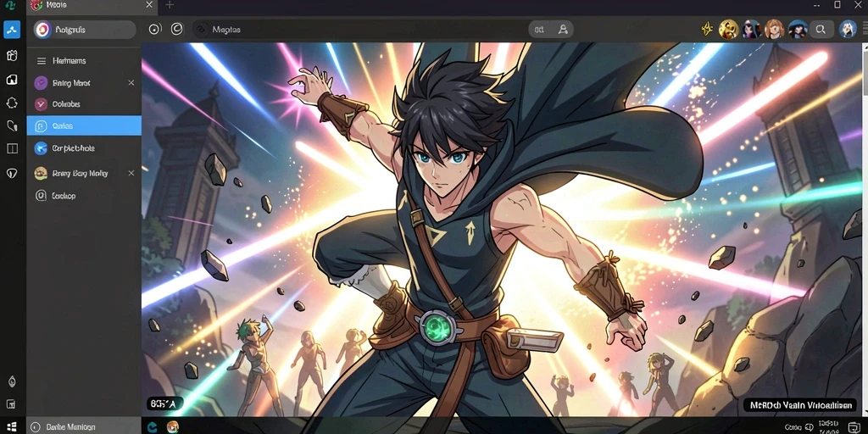This screenshot has width=868, height=434.
Task: Open the gift box icon in left rail
Action: [12, 55]
